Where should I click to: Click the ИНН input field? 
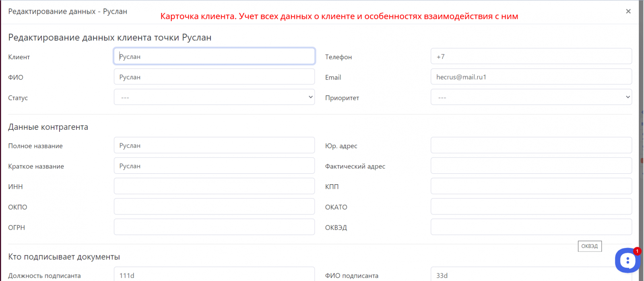tap(214, 186)
